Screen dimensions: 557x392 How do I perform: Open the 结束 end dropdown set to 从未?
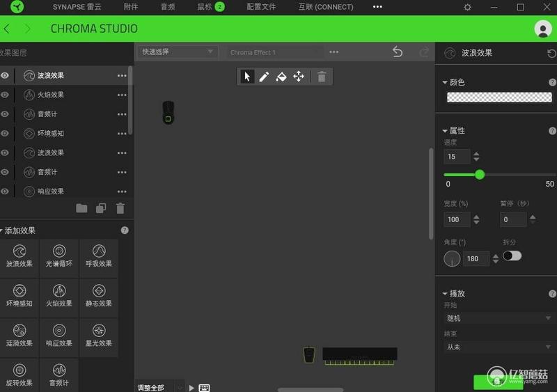tap(499, 347)
